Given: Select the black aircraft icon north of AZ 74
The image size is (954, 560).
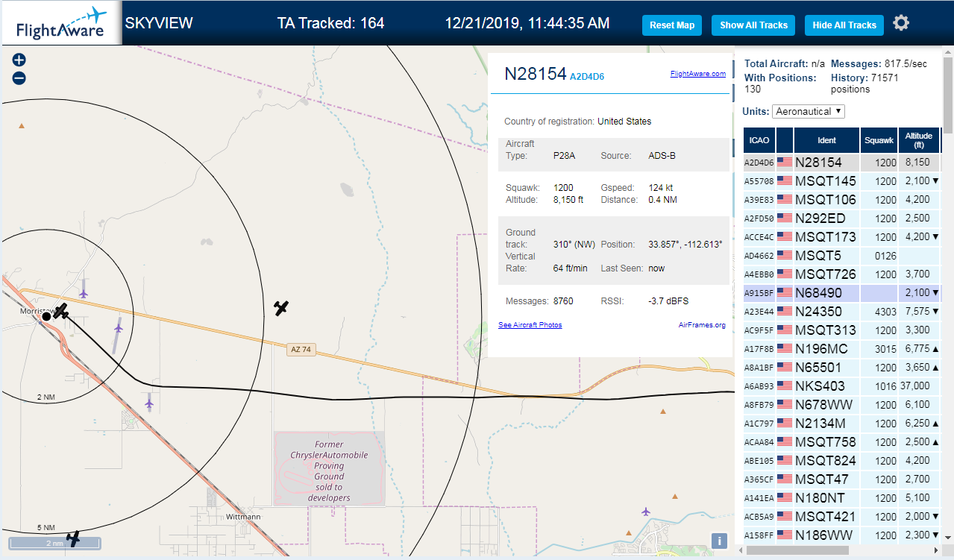Looking at the screenshot, I should [280, 307].
